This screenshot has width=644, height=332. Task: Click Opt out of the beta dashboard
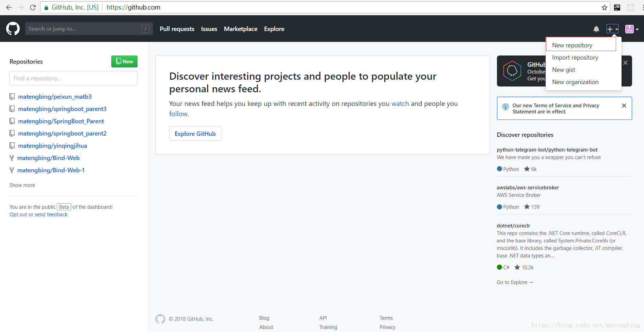click(x=18, y=215)
